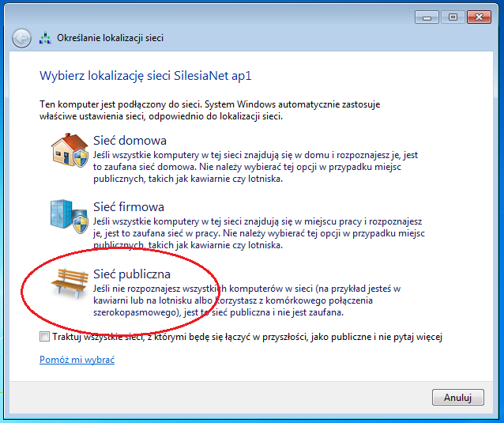Choose the Sieć firmowa heading
The image size is (504, 423).
[129, 207]
